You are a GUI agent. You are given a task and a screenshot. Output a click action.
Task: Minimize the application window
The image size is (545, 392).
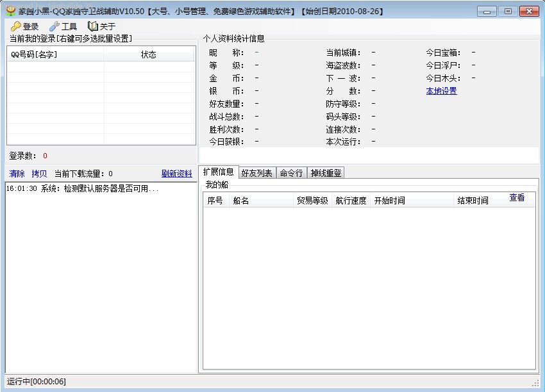(x=487, y=12)
